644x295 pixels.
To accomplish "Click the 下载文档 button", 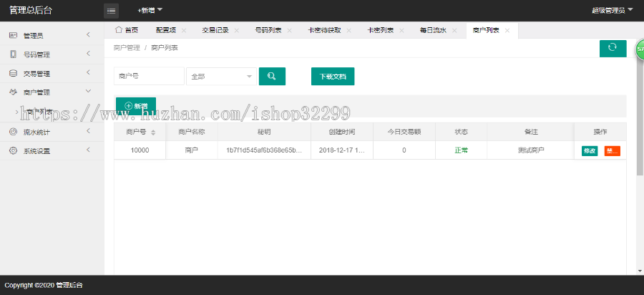I will point(333,77).
